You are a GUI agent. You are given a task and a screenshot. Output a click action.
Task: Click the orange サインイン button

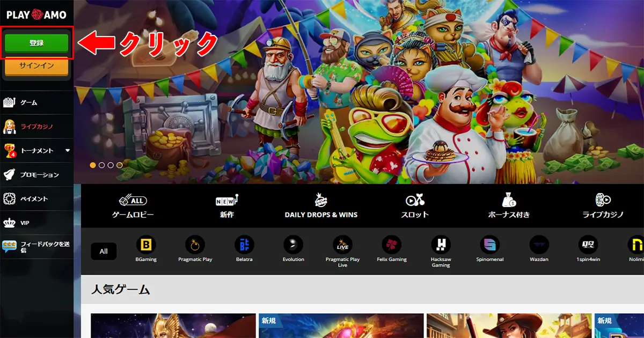(36, 65)
